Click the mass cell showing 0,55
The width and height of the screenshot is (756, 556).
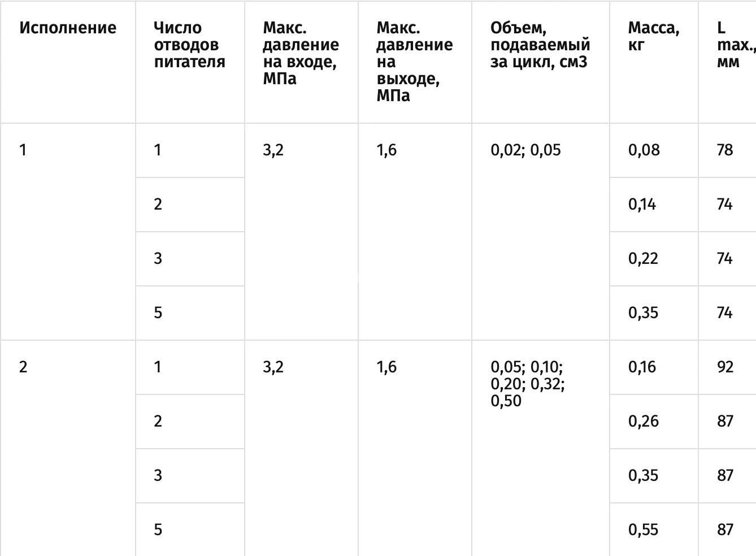(x=643, y=529)
